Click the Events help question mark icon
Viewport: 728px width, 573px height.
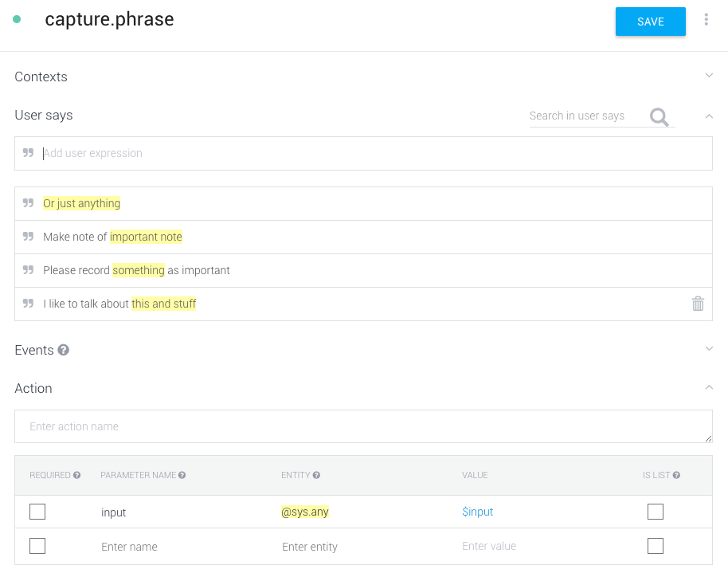coord(64,350)
